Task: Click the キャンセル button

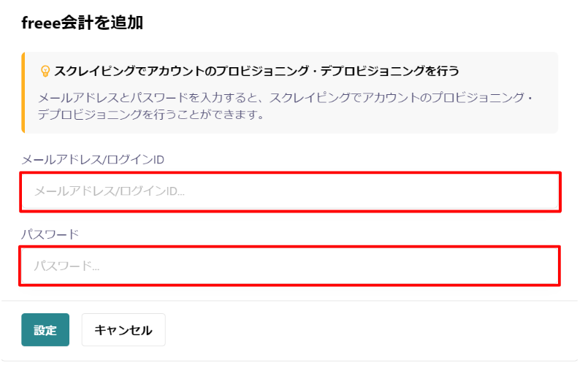Action: click(123, 330)
